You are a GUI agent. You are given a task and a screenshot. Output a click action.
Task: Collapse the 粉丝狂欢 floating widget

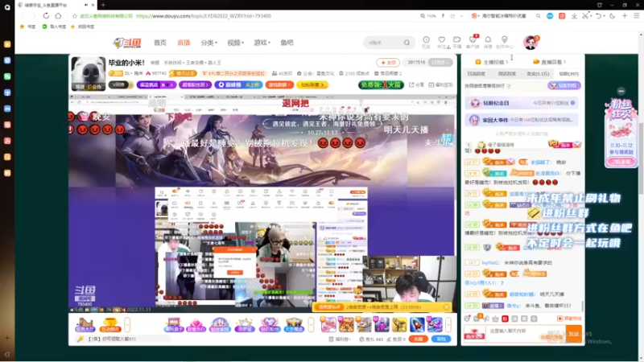[x=621, y=91]
